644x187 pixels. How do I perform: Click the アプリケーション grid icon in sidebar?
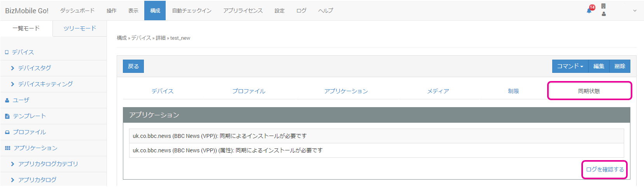click(x=7, y=148)
